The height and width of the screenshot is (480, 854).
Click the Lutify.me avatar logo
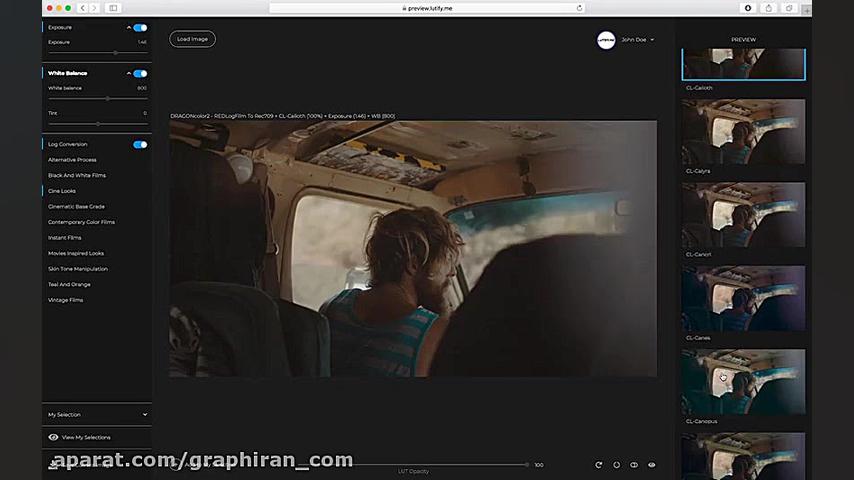pyautogui.click(x=606, y=40)
